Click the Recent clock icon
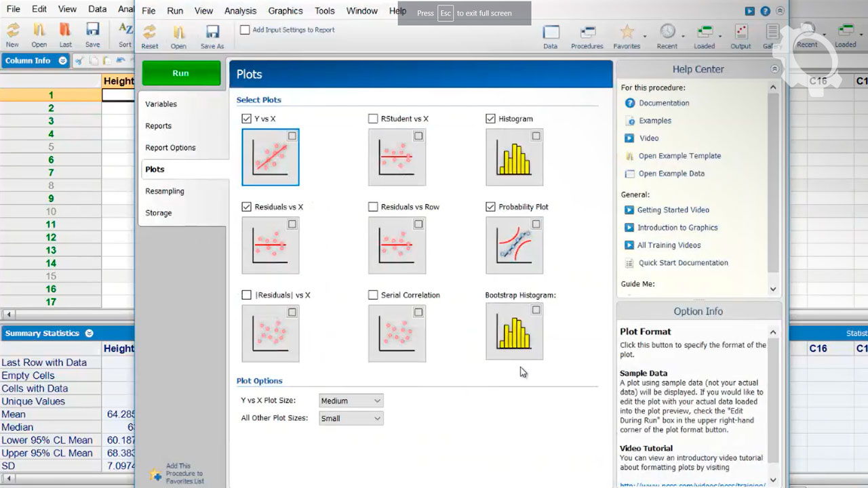868x488 pixels. click(667, 33)
